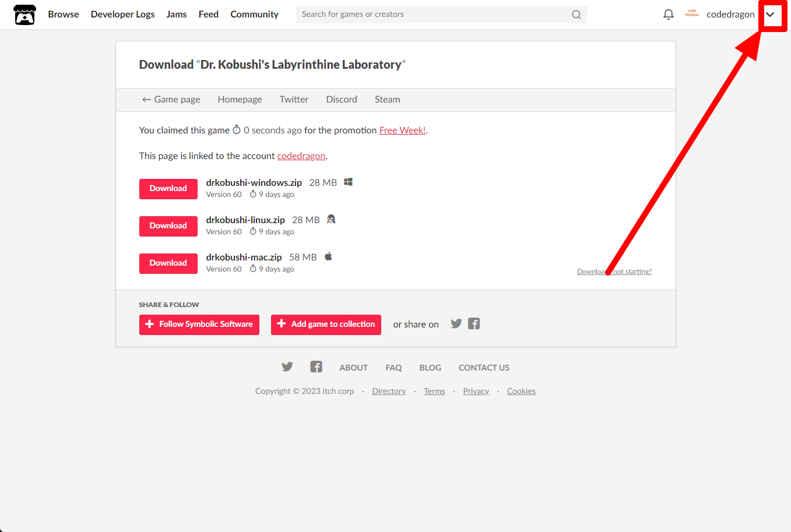Open the FAQ footer link
Viewport: 791px width, 532px height.
[393, 368]
